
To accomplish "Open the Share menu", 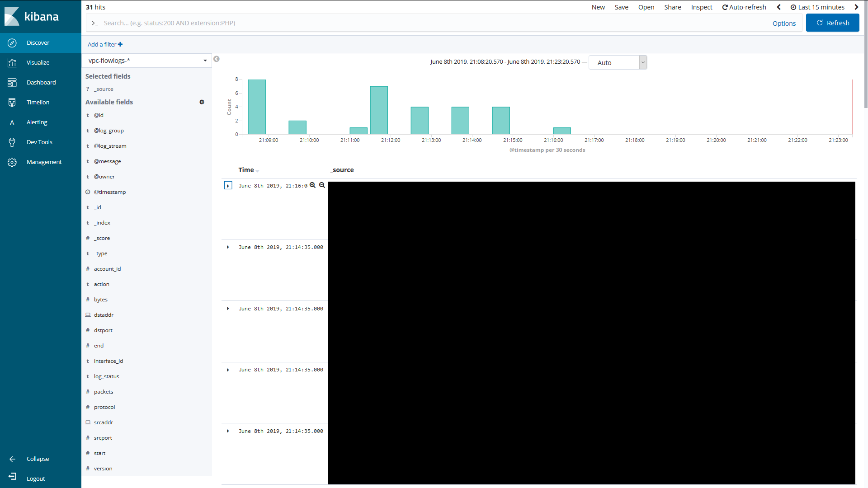I will click(672, 7).
